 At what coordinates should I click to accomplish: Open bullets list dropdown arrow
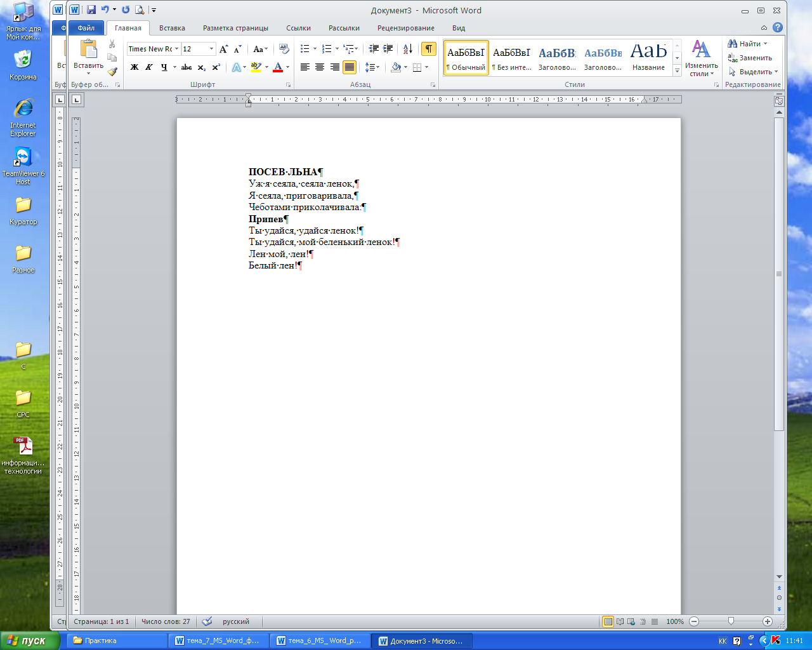tap(315, 49)
